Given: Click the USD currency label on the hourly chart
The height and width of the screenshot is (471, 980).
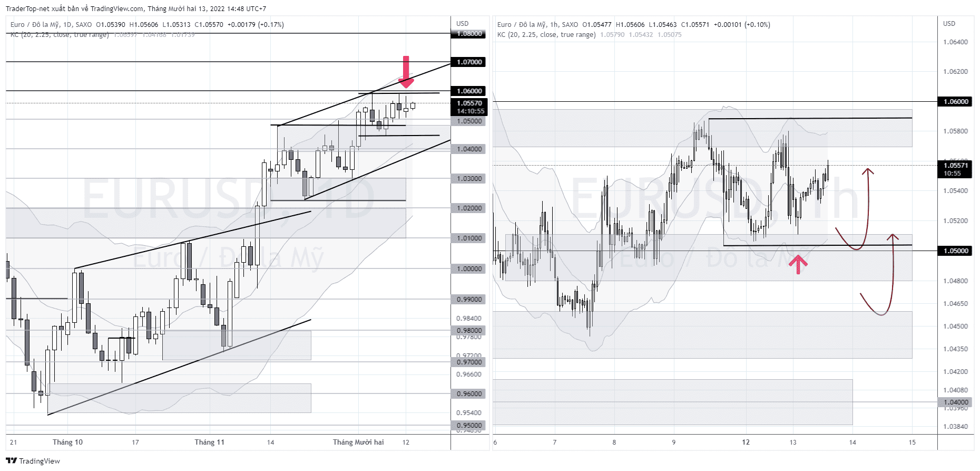Looking at the screenshot, I should (949, 24).
